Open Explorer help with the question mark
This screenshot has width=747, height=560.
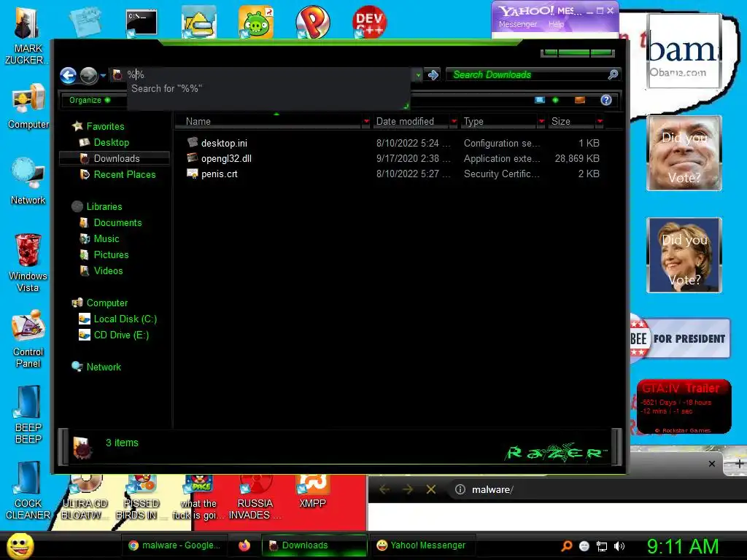(606, 100)
